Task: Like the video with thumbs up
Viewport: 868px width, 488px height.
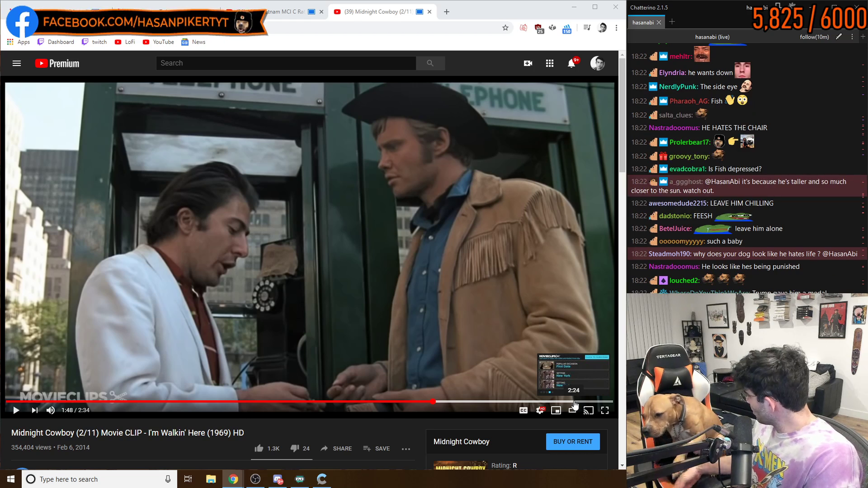Action: pyautogui.click(x=267, y=448)
